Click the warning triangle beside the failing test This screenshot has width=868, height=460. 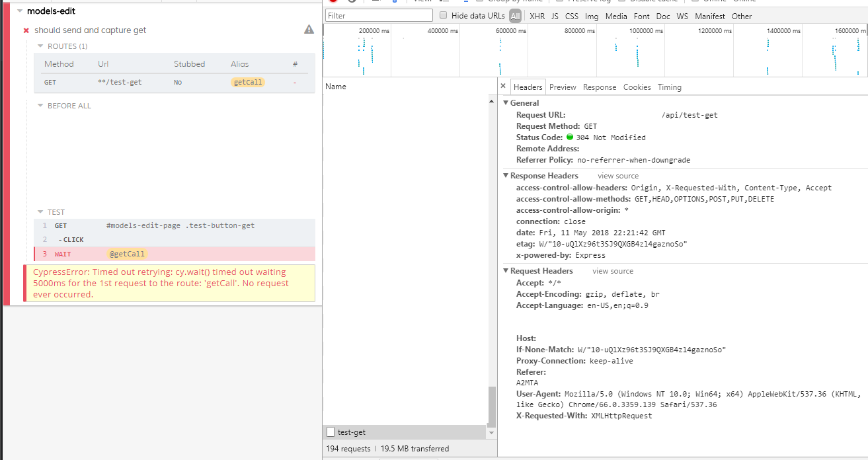(x=309, y=30)
